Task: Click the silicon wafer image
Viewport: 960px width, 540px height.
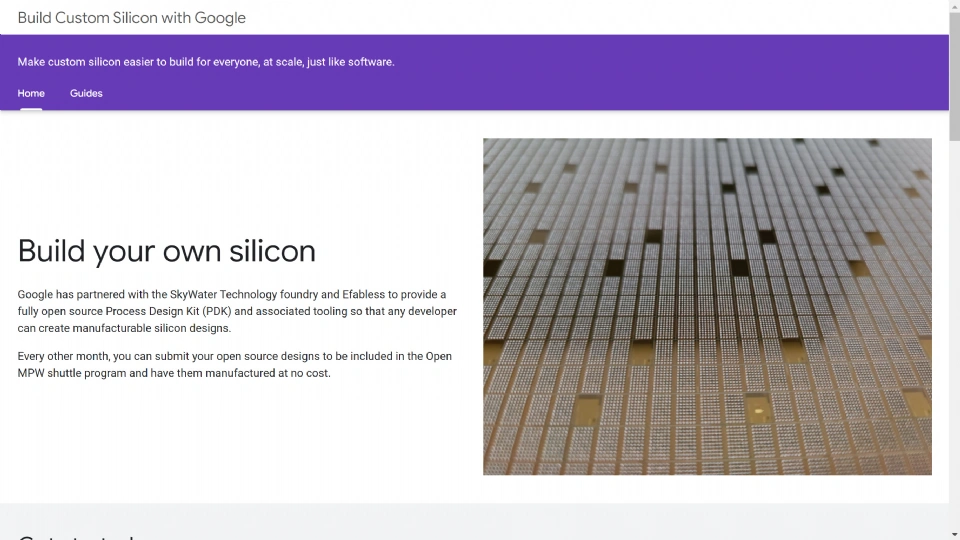Action: 707,306
